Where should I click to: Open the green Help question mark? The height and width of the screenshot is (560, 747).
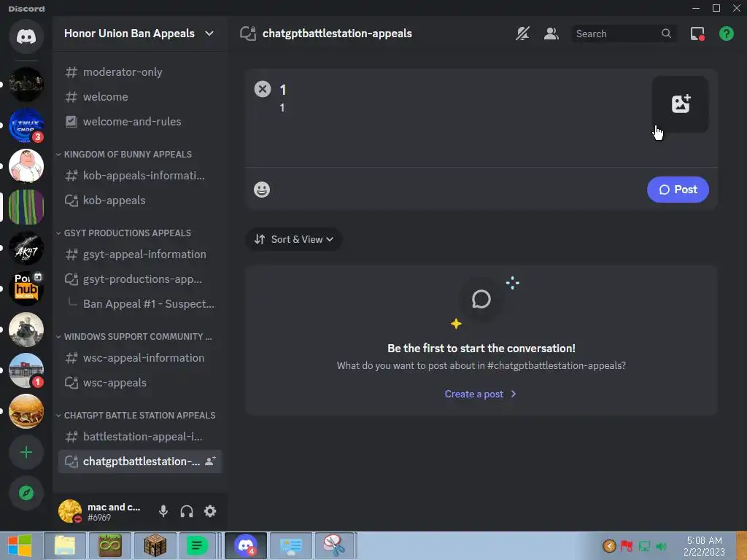[x=727, y=34]
